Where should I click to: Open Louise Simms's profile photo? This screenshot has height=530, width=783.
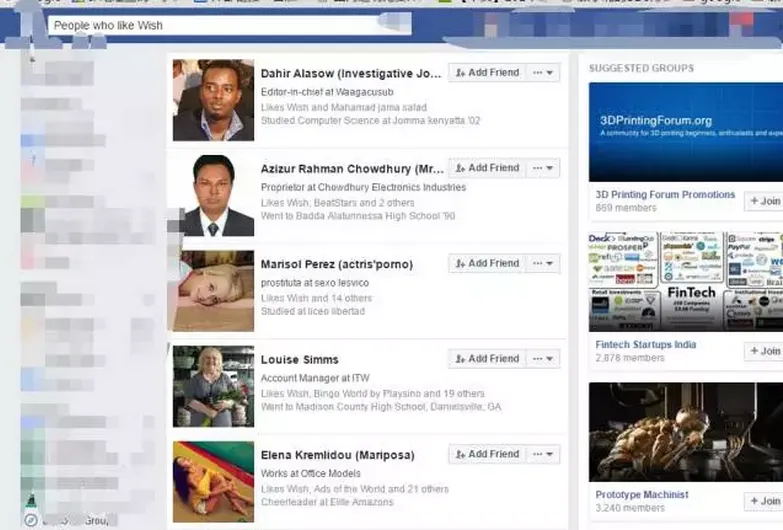pyautogui.click(x=213, y=386)
